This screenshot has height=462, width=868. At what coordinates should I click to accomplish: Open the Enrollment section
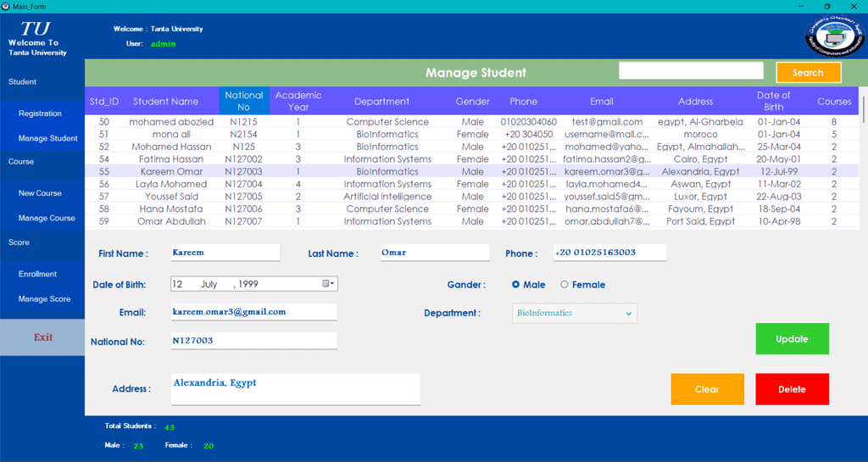(x=38, y=274)
